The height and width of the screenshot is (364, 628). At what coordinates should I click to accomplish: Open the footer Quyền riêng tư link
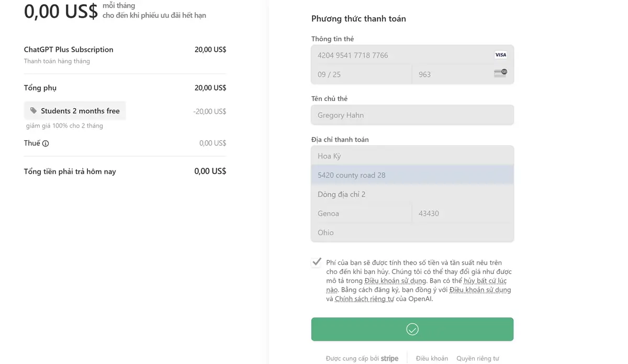coord(477,358)
